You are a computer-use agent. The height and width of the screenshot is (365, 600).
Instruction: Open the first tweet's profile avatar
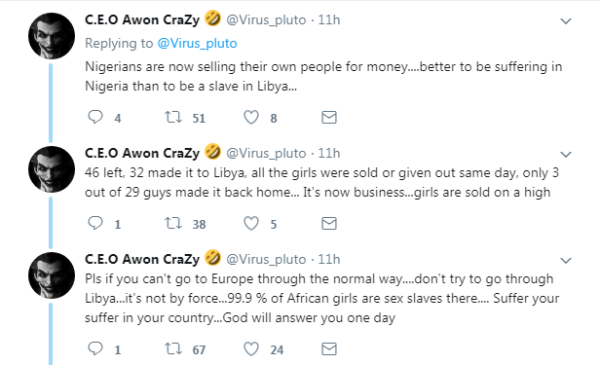point(51,36)
